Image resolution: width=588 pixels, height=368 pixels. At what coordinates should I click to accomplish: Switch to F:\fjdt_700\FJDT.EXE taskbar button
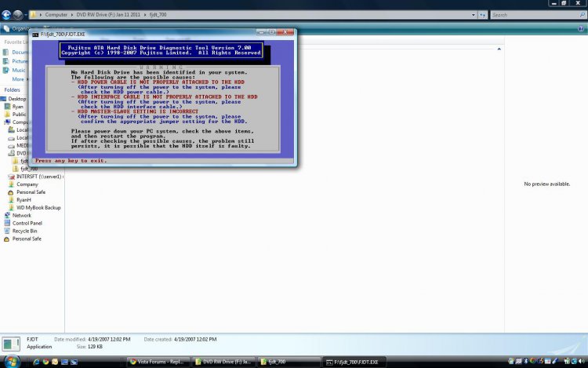(354, 362)
